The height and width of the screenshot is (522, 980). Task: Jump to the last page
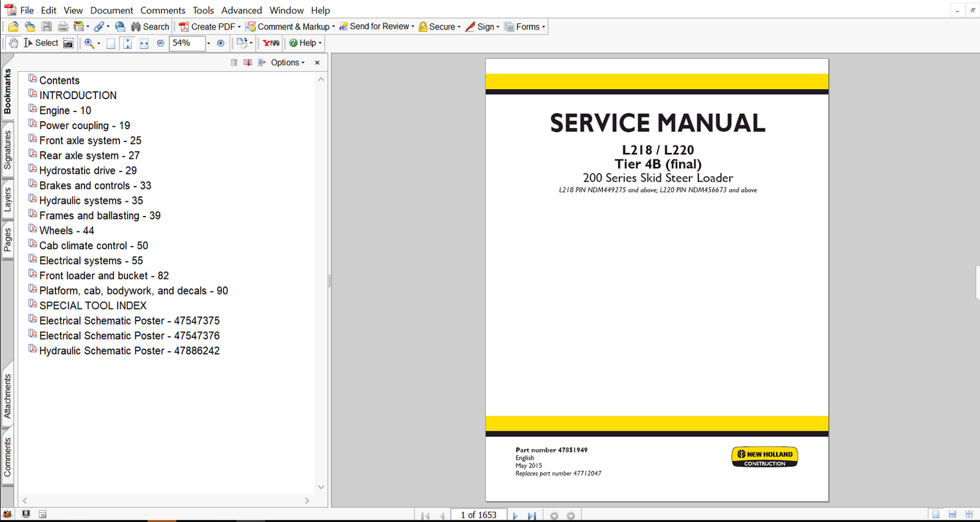point(532,515)
